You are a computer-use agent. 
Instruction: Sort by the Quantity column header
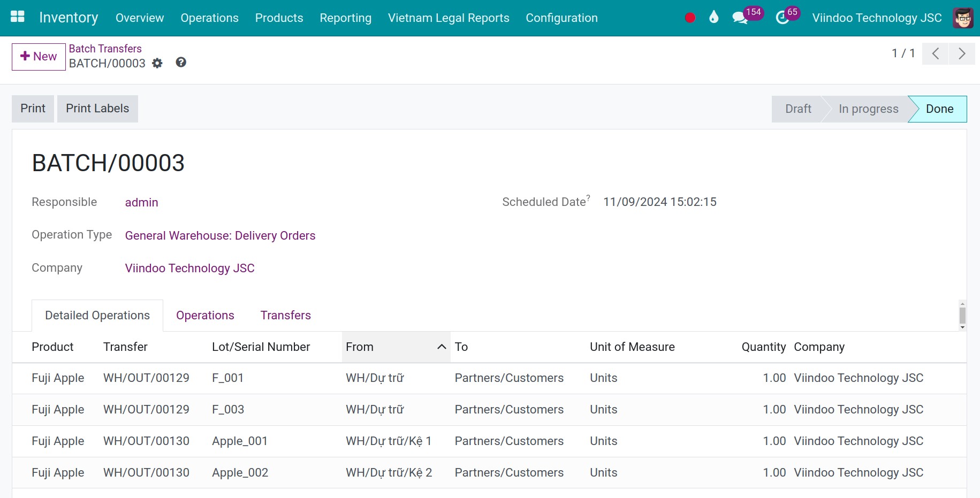[x=763, y=347]
